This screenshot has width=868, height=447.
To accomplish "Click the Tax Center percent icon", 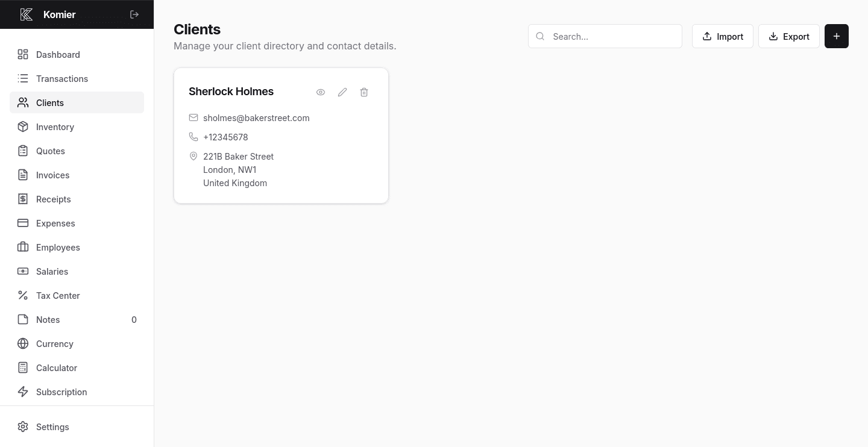I will click(23, 295).
